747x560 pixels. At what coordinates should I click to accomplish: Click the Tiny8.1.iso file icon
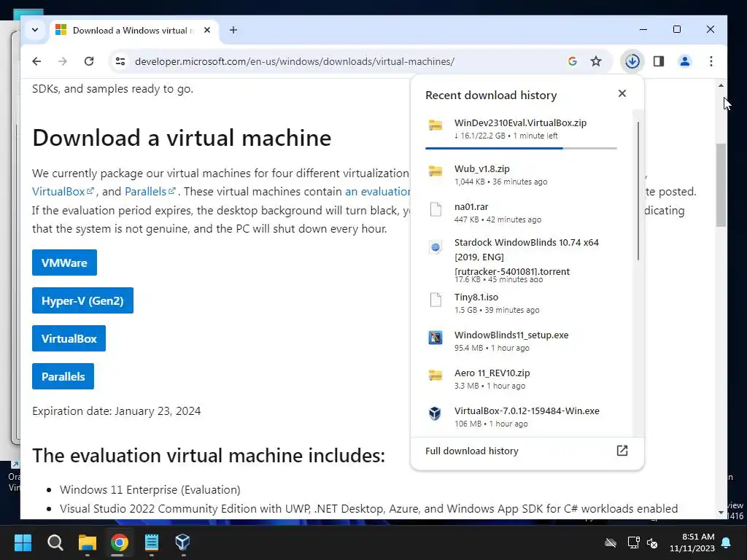point(436,300)
